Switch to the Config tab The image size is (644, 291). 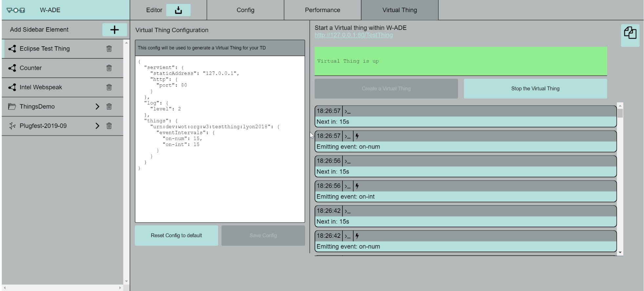[245, 10]
